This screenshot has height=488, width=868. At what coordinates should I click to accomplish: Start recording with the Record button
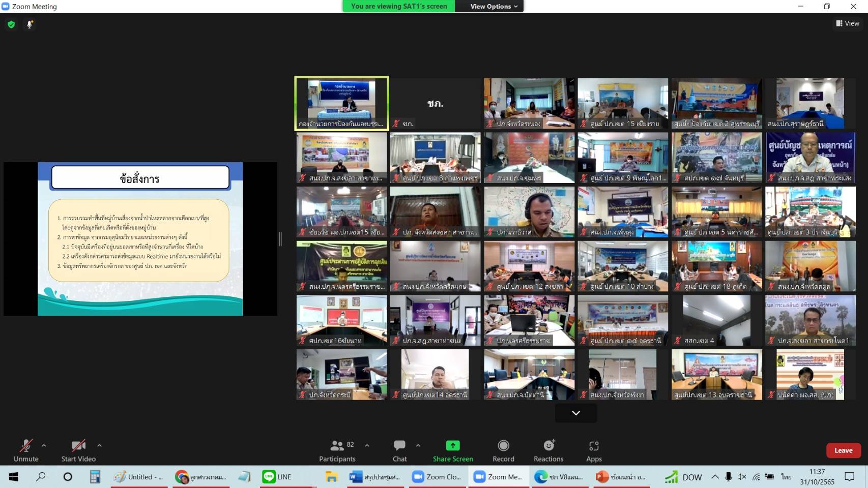503,450
